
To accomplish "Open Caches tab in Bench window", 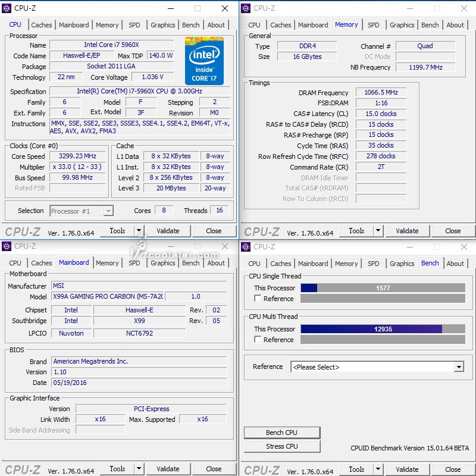I will (x=281, y=264).
